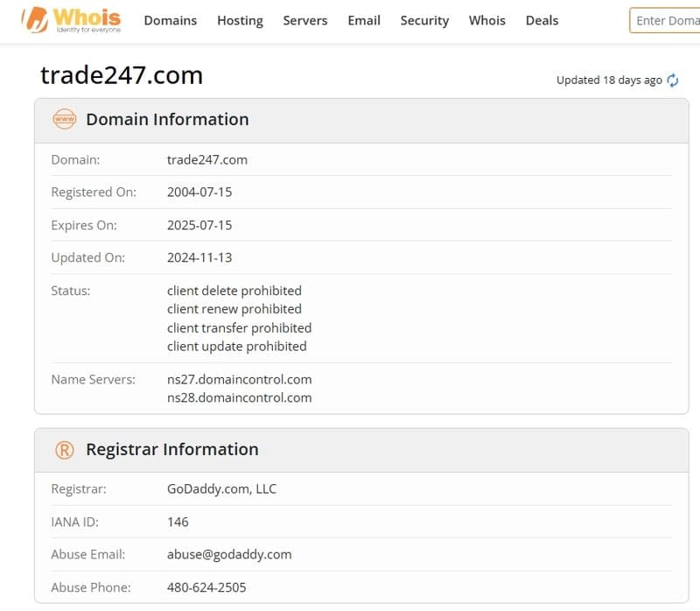Select 'client delete prohibited' status
The image size is (700, 611).
click(x=234, y=291)
